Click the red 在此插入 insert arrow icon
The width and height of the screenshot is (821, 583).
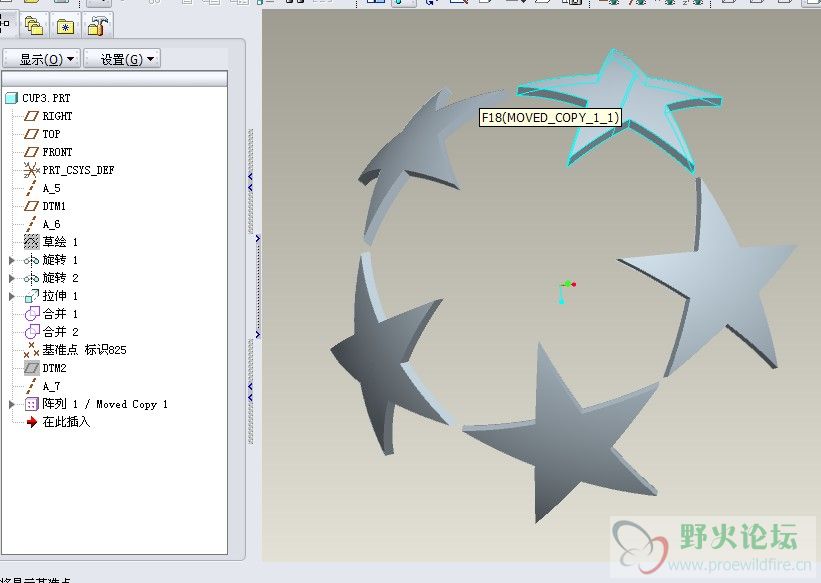coord(31,422)
